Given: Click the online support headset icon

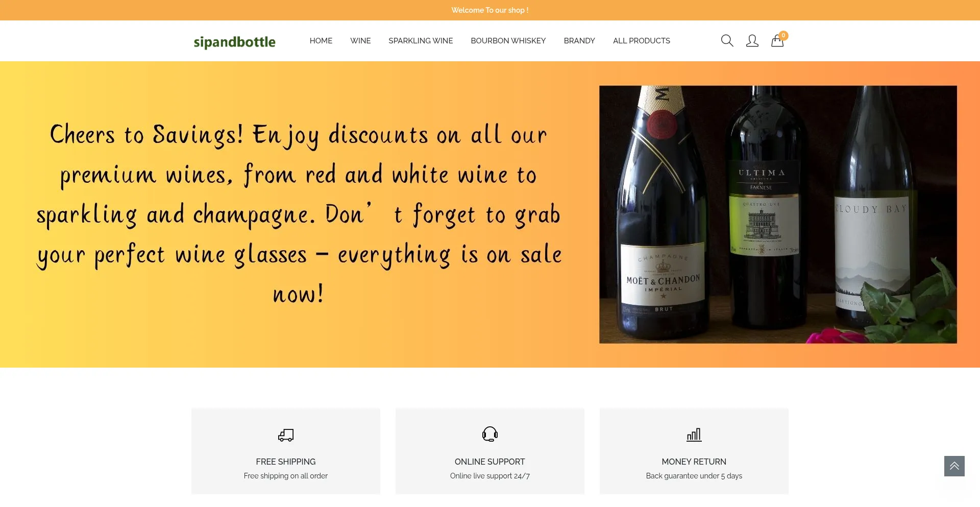Looking at the screenshot, I should click(x=490, y=434).
